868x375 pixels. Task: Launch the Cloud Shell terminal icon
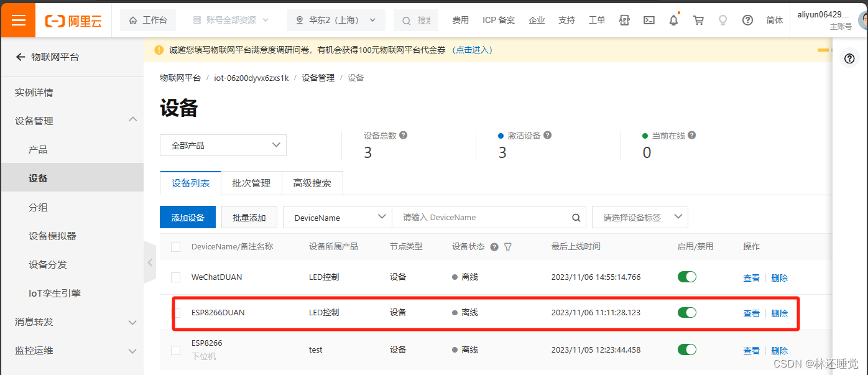649,20
